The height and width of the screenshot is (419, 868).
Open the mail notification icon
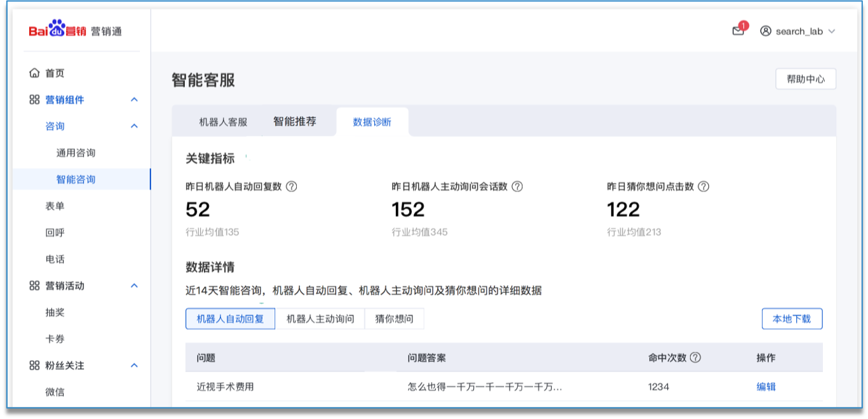[738, 30]
